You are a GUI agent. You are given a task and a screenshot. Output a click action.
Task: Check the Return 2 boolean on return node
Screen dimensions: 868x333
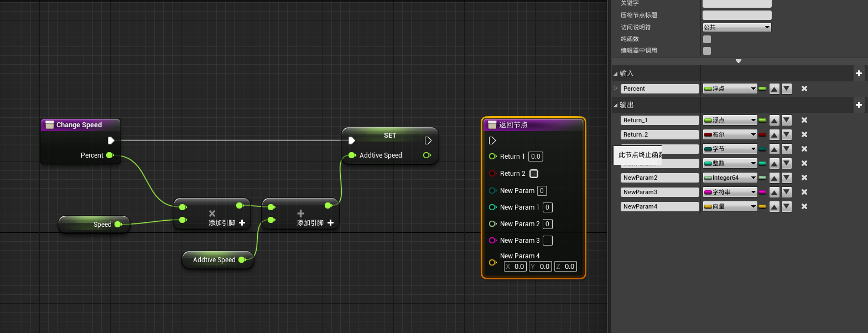(x=534, y=174)
